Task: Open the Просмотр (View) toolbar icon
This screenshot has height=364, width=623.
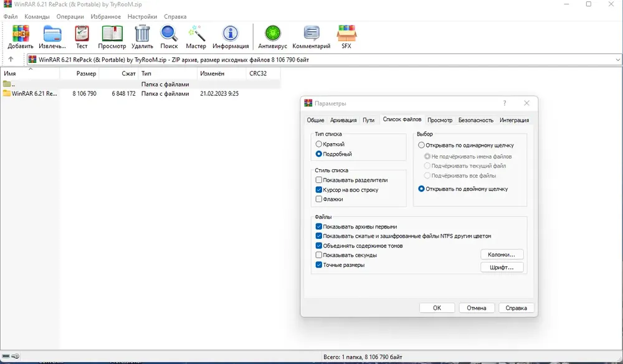Action: [x=112, y=34]
